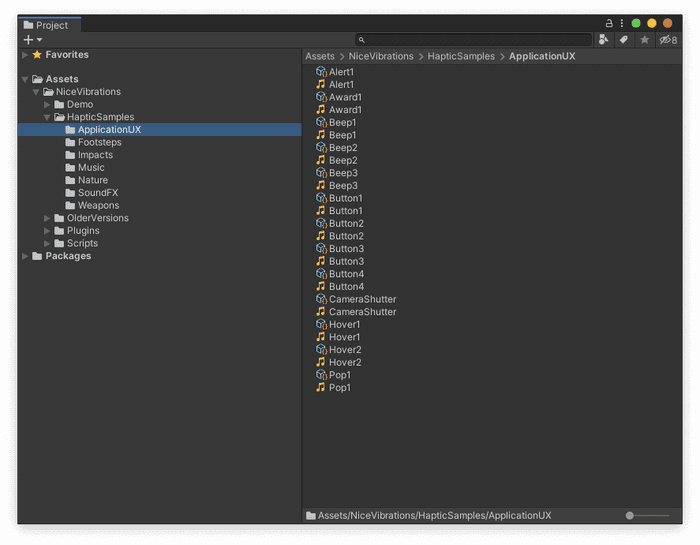
Task: Expand the Favorites section
Action: 25,54
